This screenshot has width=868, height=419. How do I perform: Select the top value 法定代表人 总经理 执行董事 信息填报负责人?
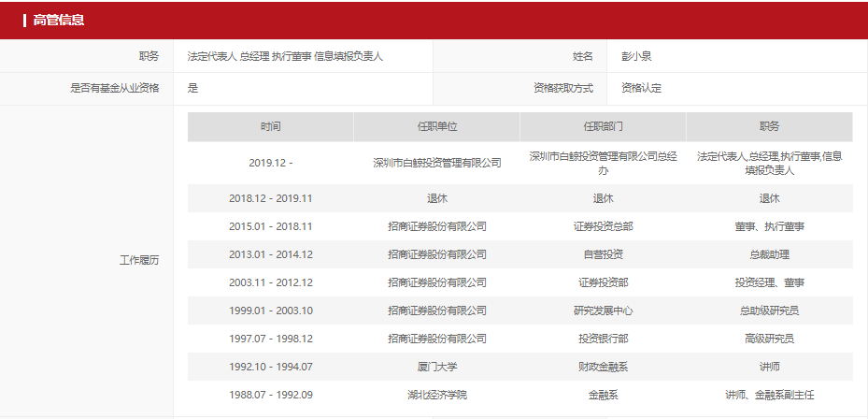(x=285, y=56)
